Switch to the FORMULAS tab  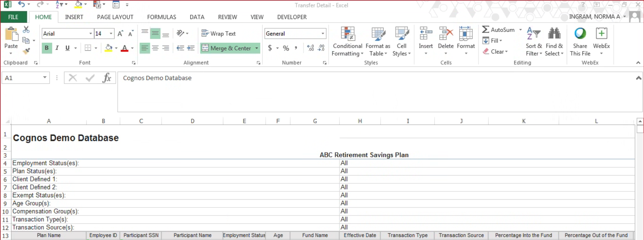click(162, 17)
